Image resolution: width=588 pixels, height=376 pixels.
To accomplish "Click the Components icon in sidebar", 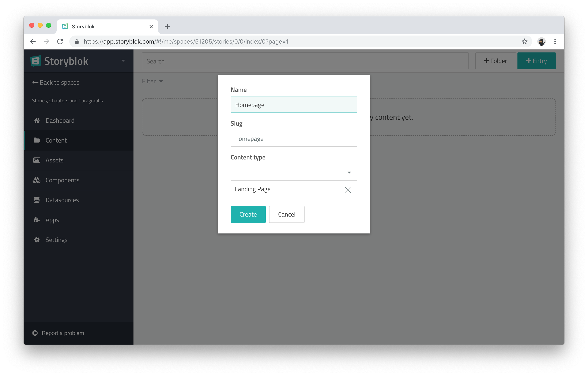I will [36, 179].
